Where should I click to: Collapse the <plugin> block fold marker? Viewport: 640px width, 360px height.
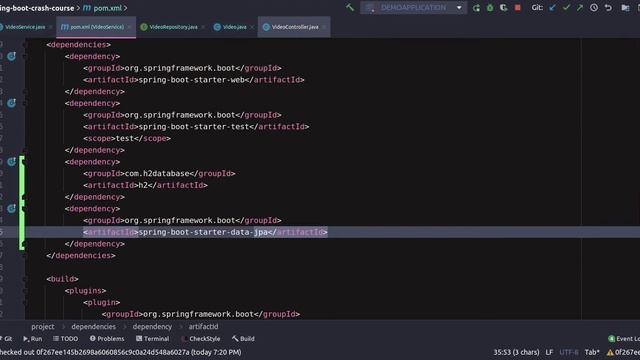(x=25, y=302)
